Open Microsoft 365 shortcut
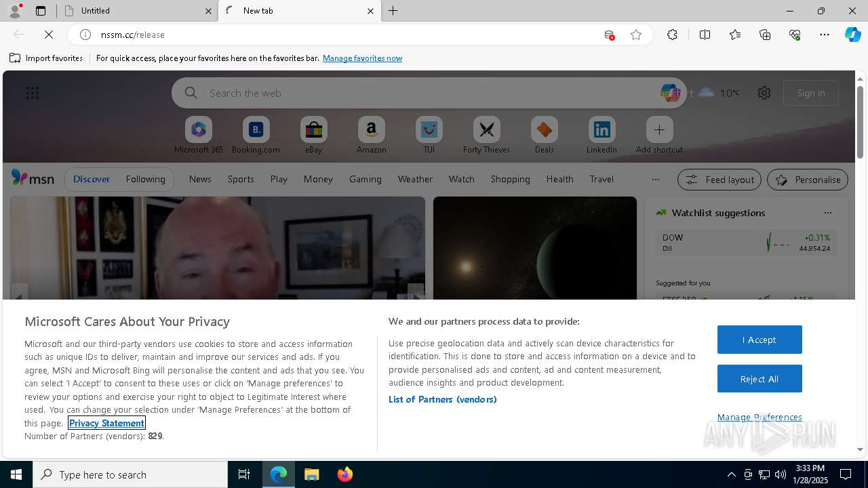 (x=199, y=136)
